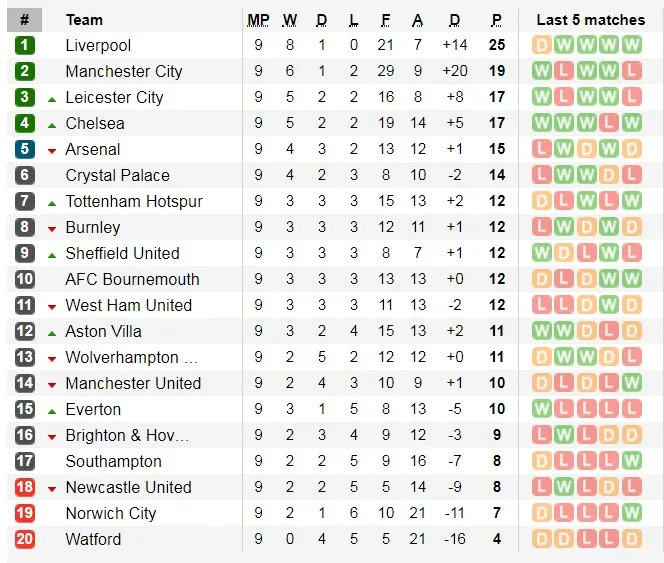Open the Crystal Palace team link

point(117,175)
